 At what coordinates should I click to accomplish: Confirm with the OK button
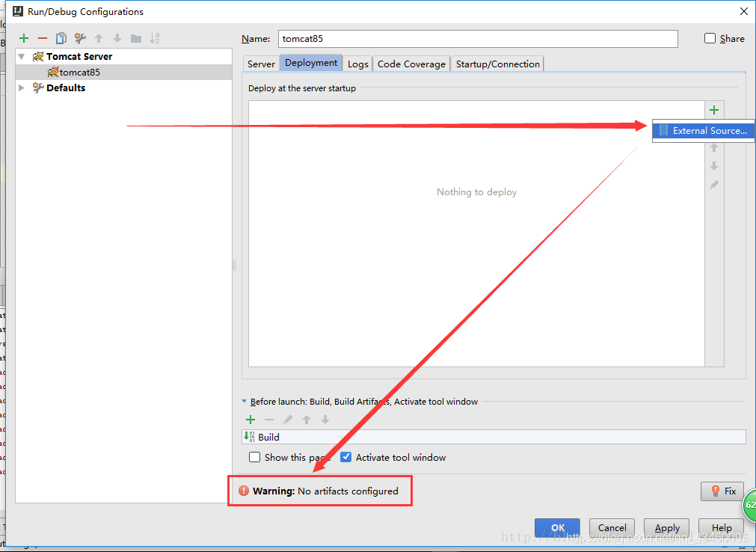[x=557, y=527]
